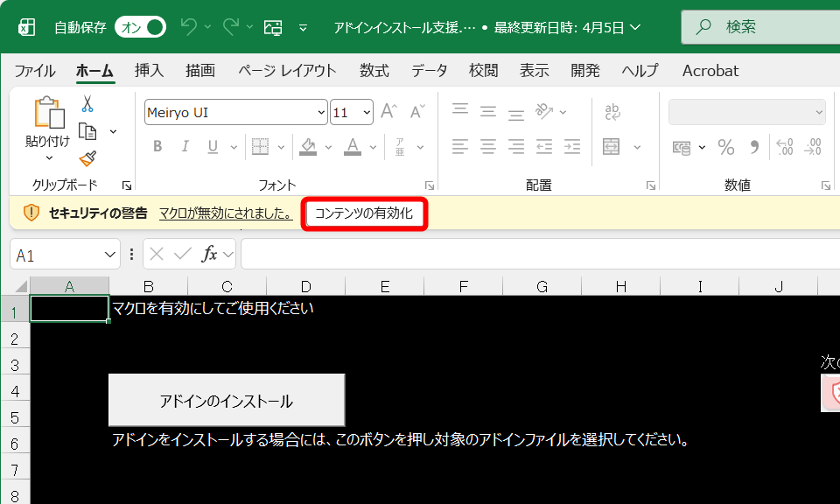Click the 貼り付け paste icon
The image size is (840, 504).
click(49, 113)
